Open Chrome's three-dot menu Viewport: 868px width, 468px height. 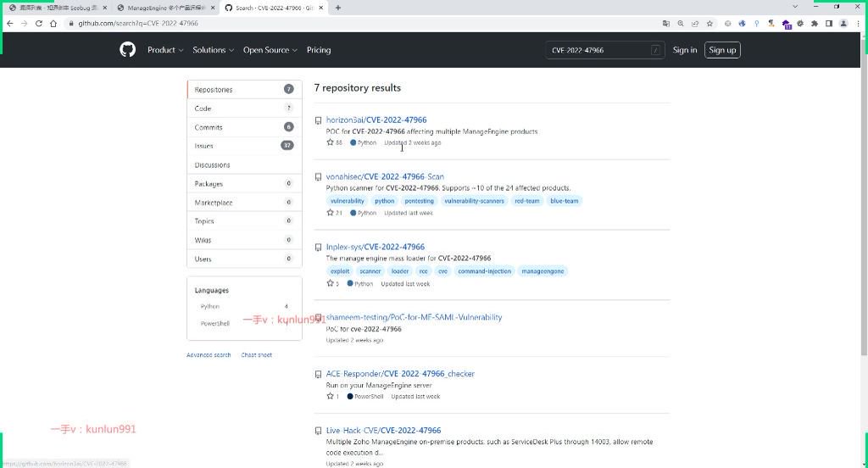(x=858, y=23)
